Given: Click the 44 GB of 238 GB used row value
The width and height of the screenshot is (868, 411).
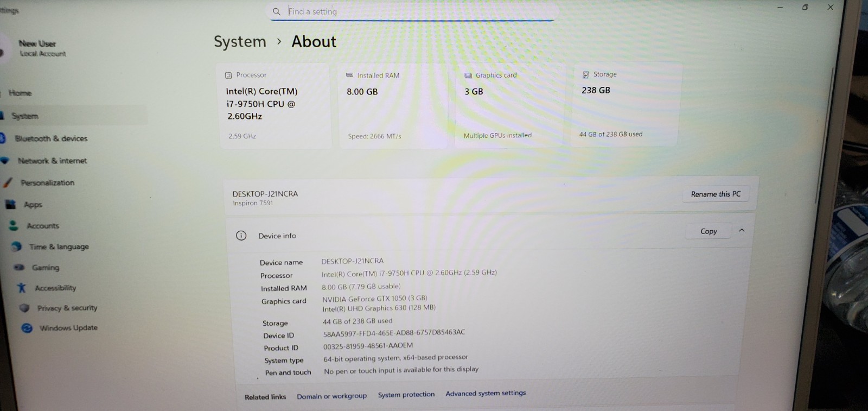Looking at the screenshot, I should [358, 321].
